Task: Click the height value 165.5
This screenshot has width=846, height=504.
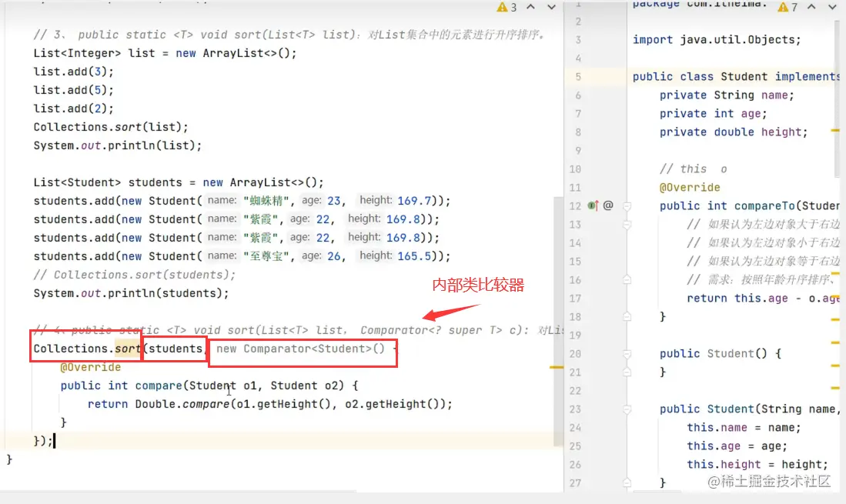Action: tap(414, 256)
